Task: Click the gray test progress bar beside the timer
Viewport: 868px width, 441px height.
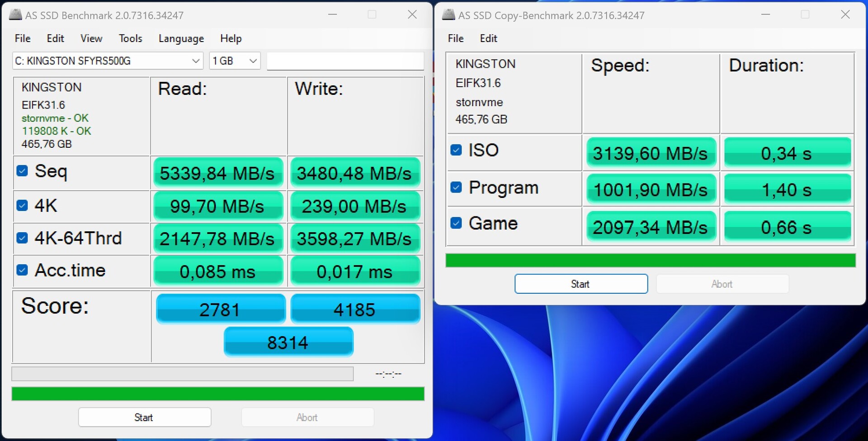Action: (x=183, y=374)
